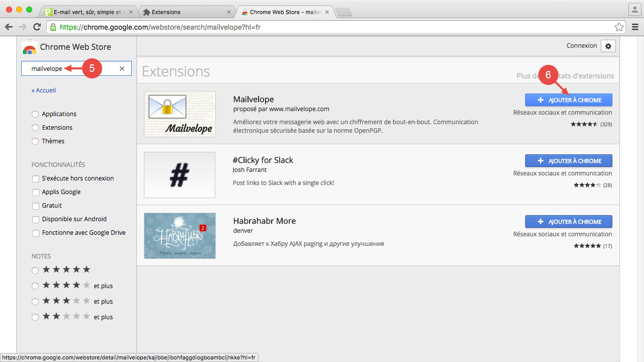Add Mailvelope to Chrome
Image resolution: width=644 pixels, height=362 pixels.
pyautogui.click(x=569, y=100)
